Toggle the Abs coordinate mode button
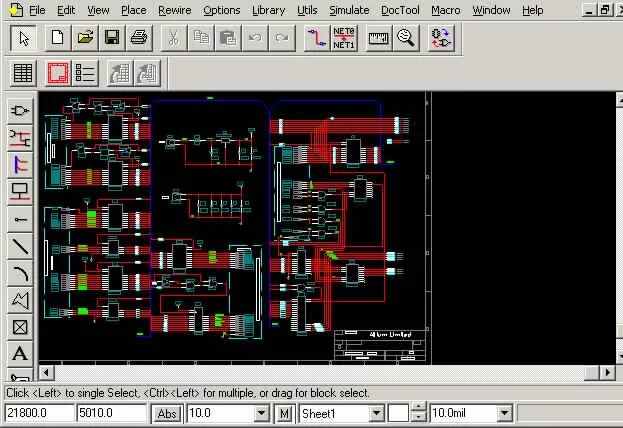The width and height of the screenshot is (623, 428). click(x=167, y=413)
